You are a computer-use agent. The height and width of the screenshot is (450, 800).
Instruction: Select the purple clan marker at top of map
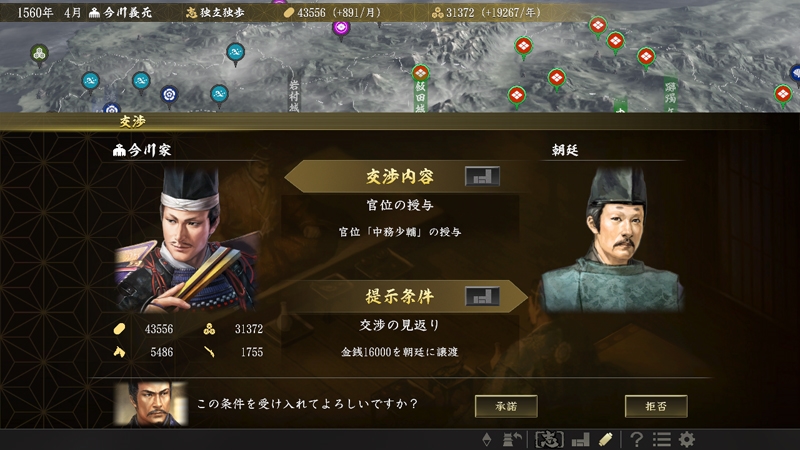pyautogui.click(x=341, y=28)
